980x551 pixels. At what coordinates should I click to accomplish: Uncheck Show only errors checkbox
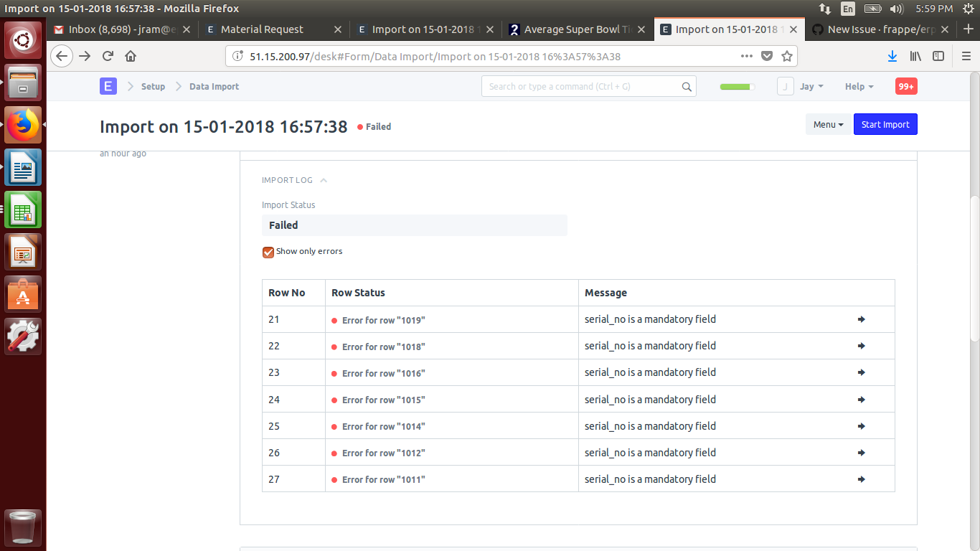(x=268, y=252)
